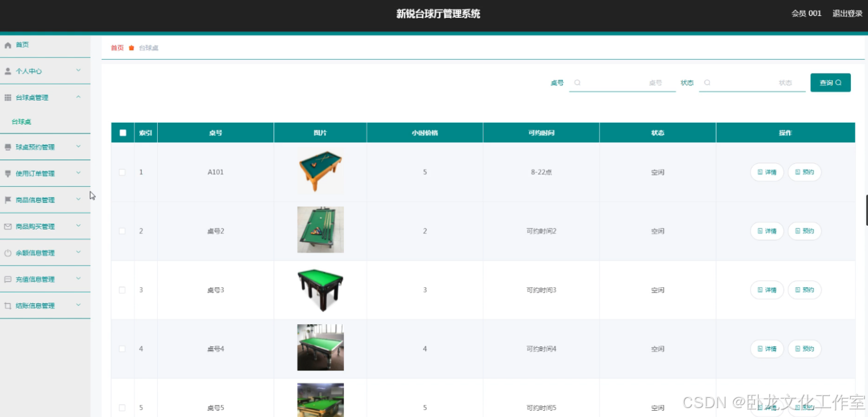Focus the 桌号 search input field
Screen dimensions: 868x417
(623, 83)
